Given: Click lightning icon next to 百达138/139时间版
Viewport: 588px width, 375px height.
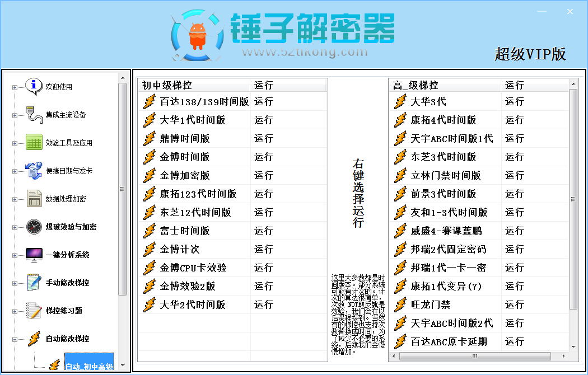Looking at the screenshot, I should pyautogui.click(x=150, y=101).
